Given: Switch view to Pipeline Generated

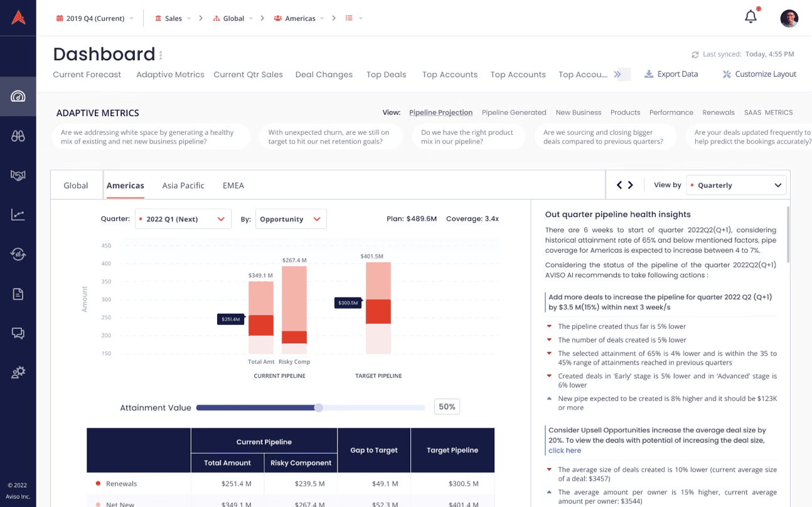Looking at the screenshot, I should tap(514, 112).
